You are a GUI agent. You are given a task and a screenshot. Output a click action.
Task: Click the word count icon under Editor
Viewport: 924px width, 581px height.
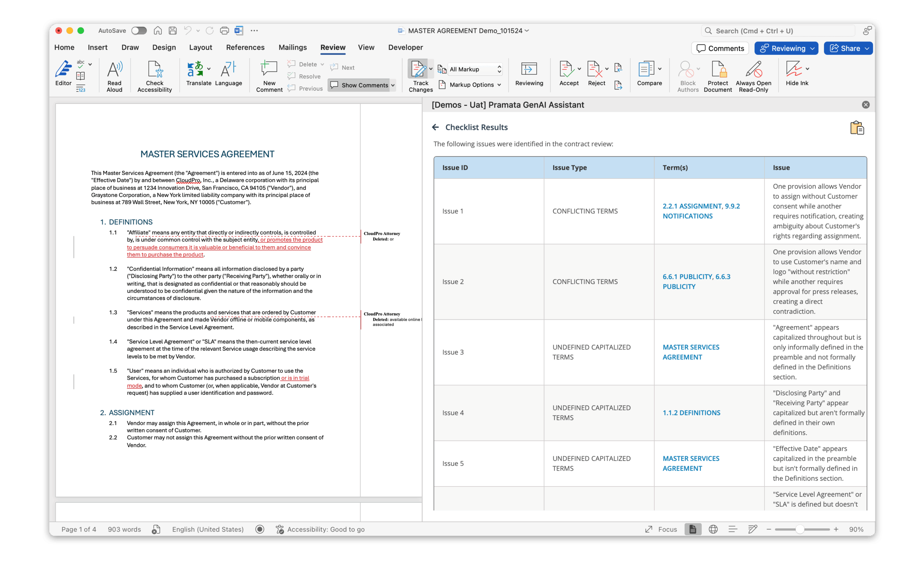pos(80,89)
